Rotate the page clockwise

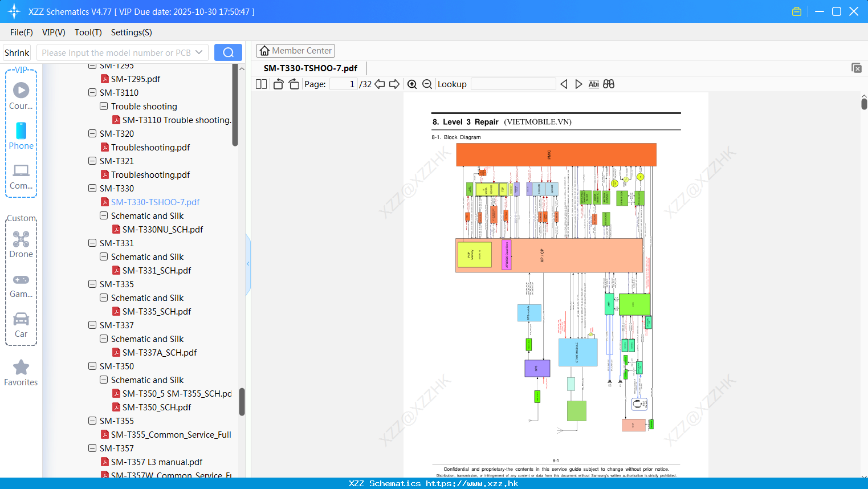pos(294,84)
